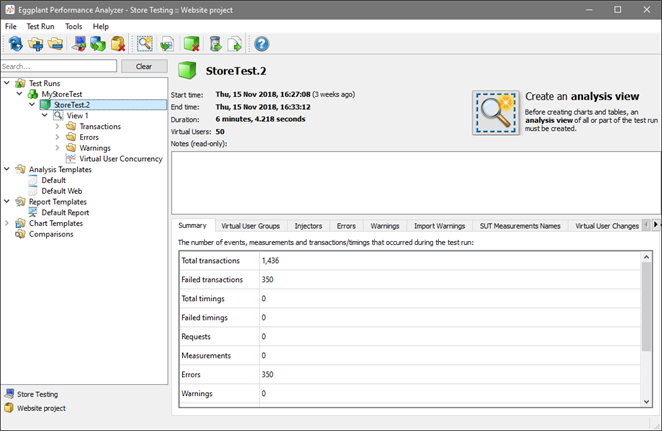Screen dimensions: 662x431
Task: Collapse the StoreTest.2 tree node
Action: [32, 104]
